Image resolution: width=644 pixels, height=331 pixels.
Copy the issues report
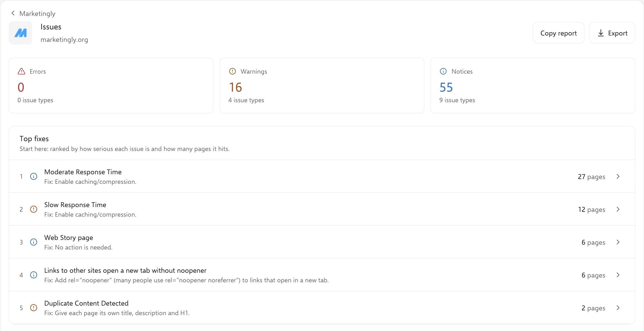tap(558, 33)
